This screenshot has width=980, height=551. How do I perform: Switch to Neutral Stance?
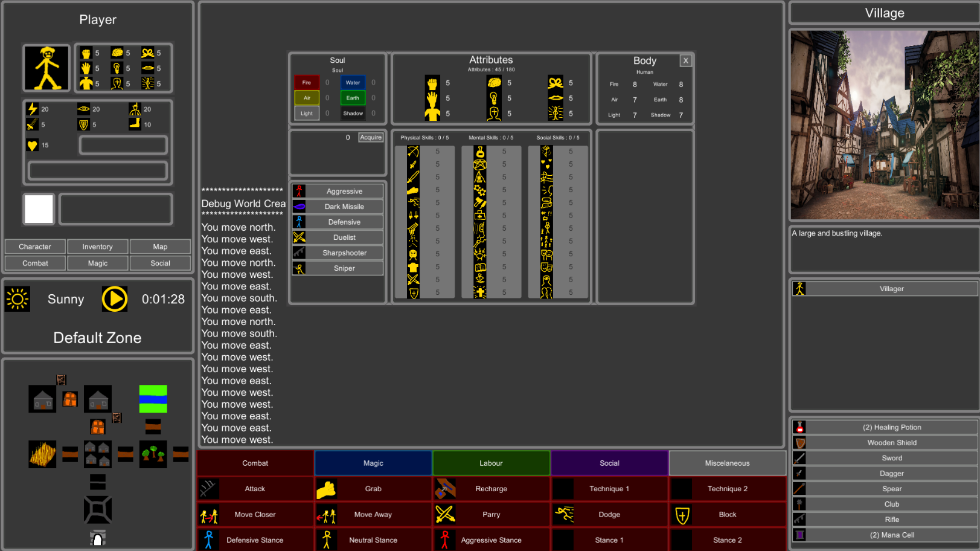pos(373,540)
